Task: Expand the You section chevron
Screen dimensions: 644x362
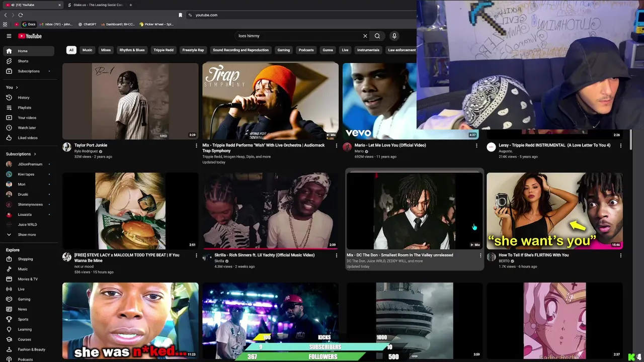Action: 17,87
